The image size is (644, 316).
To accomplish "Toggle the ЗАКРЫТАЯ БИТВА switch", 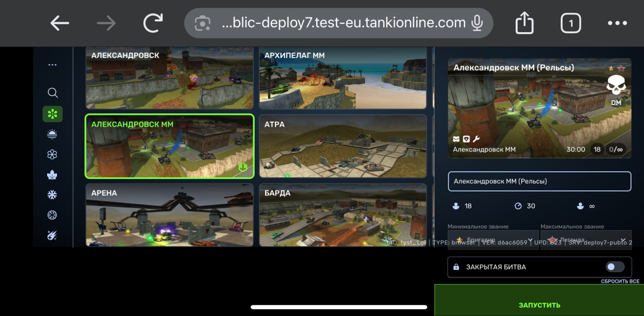I will pyautogui.click(x=616, y=267).
